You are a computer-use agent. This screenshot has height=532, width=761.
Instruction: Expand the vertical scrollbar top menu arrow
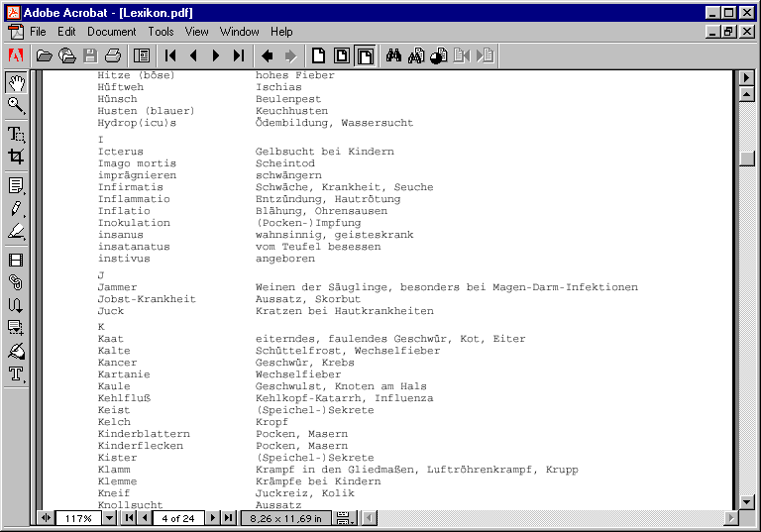coord(748,77)
